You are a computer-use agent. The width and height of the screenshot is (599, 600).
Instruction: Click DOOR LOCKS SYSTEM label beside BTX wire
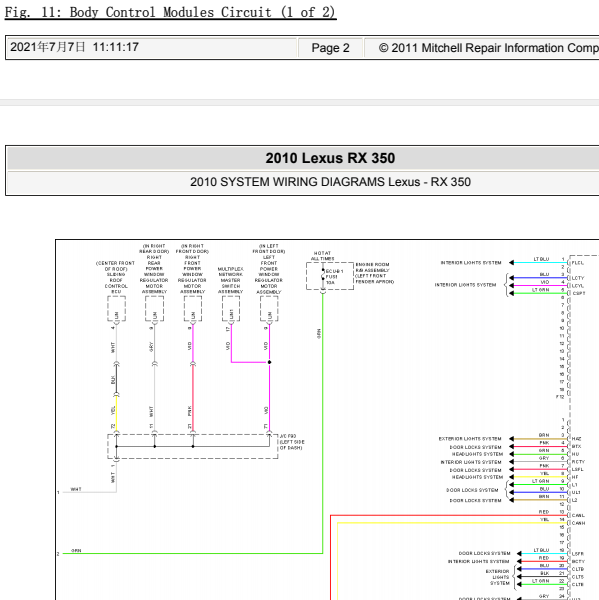click(475, 447)
